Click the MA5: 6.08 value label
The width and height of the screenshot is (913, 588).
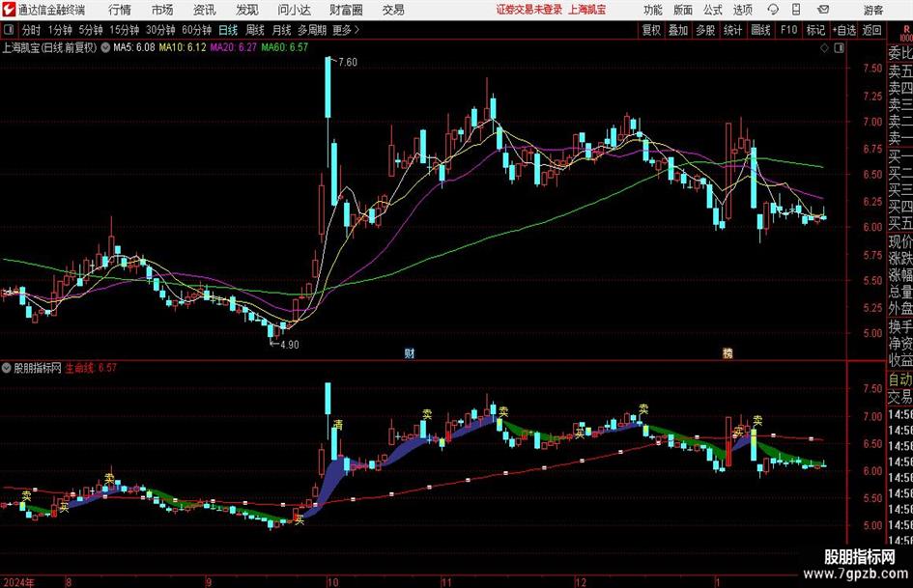coord(134,47)
